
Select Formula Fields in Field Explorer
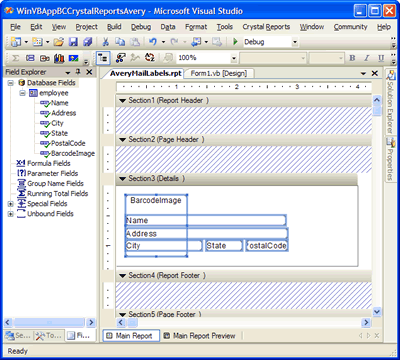coord(49,163)
